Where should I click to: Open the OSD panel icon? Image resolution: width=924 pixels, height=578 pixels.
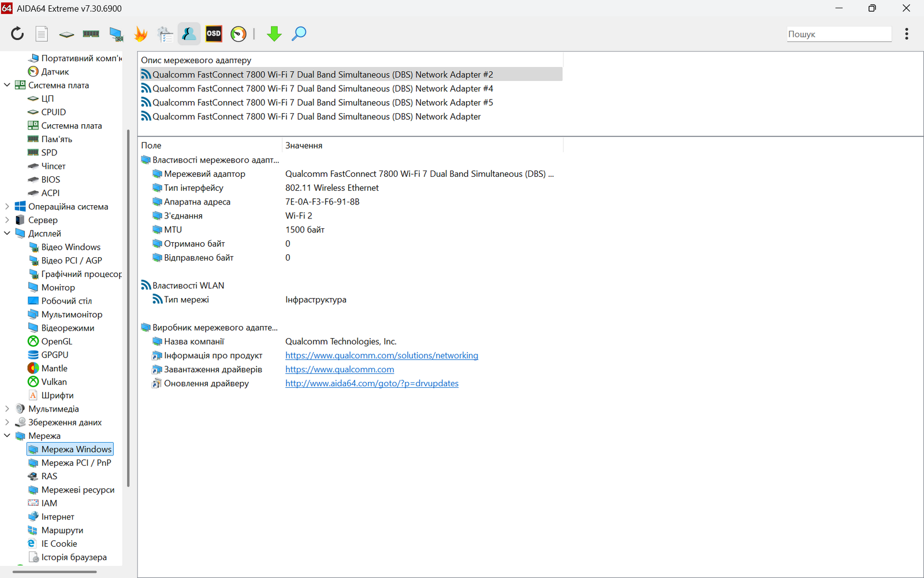pyautogui.click(x=214, y=34)
